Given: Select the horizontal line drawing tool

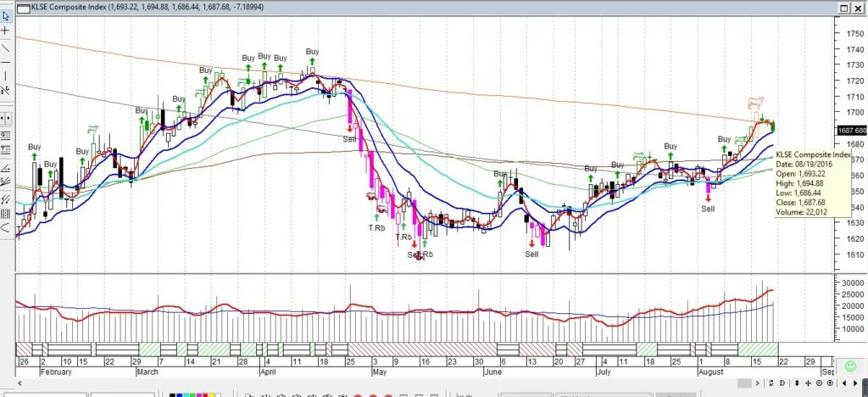Looking at the screenshot, I should 6,62.
